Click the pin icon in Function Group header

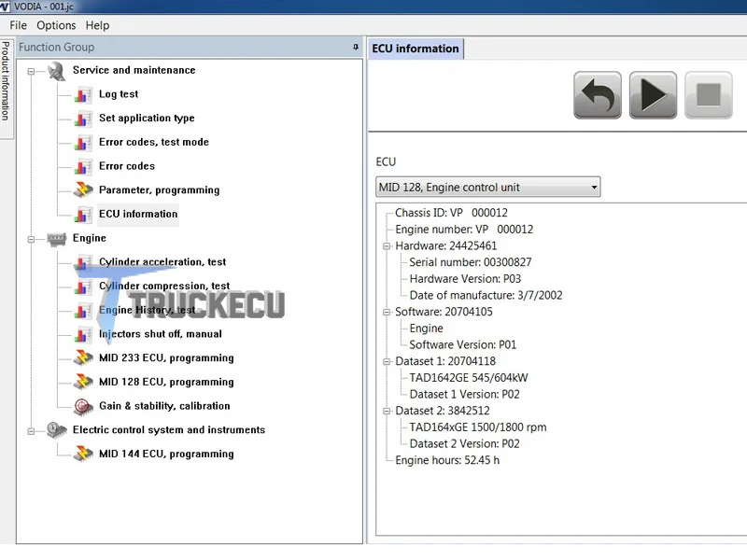point(356,48)
